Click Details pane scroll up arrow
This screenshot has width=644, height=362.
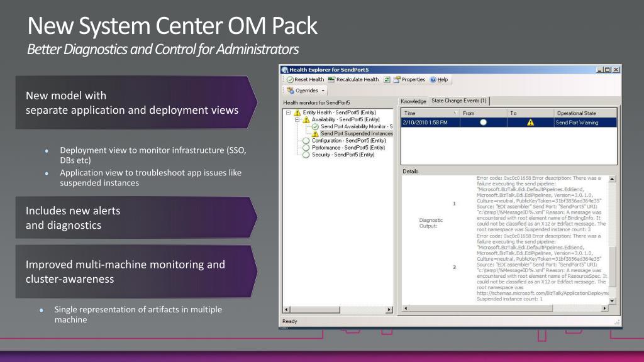pos(613,179)
